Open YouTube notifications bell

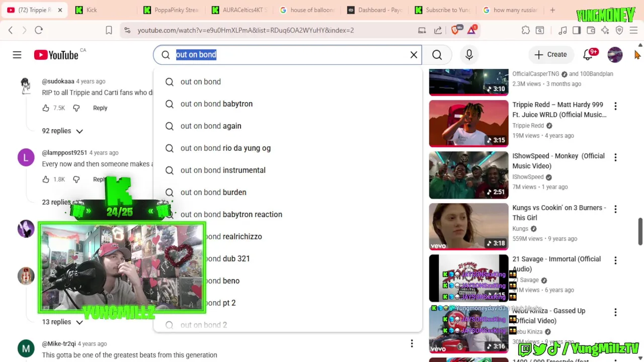(x=588, y=55)
